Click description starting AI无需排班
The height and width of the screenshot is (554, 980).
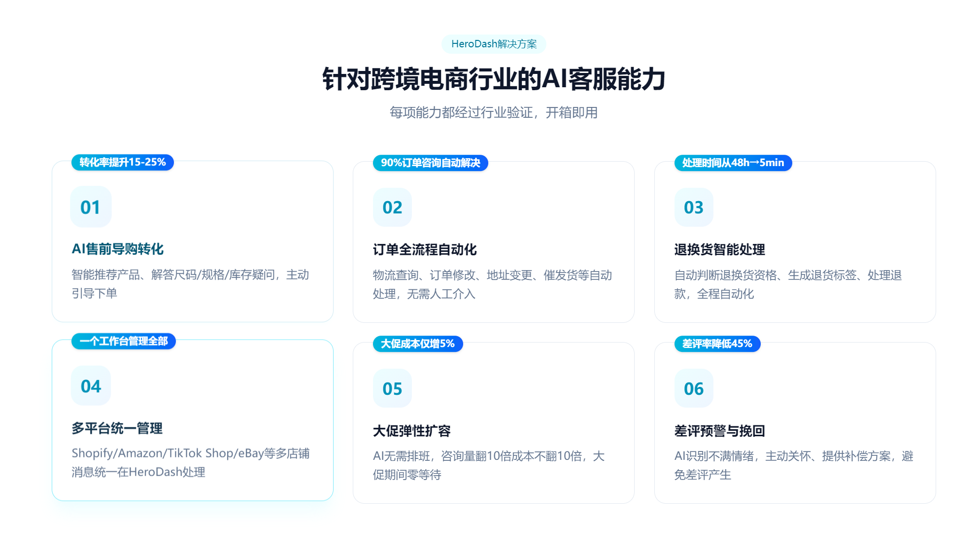(489, 465)
